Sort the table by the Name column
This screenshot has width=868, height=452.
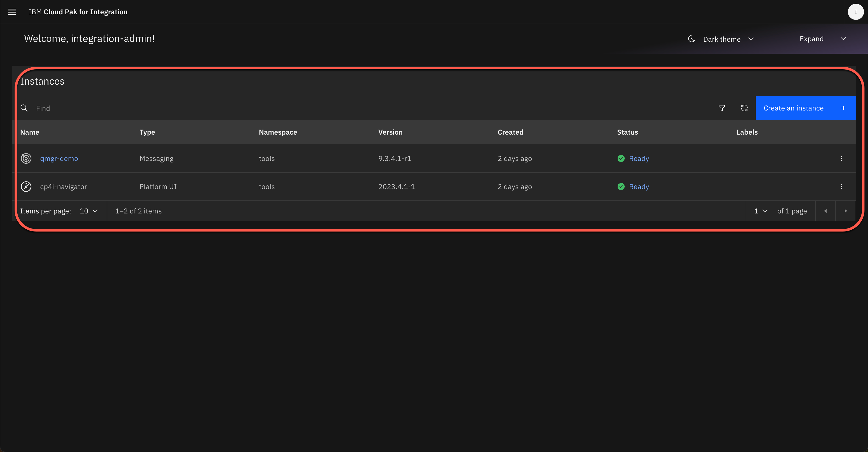[30, 132]
